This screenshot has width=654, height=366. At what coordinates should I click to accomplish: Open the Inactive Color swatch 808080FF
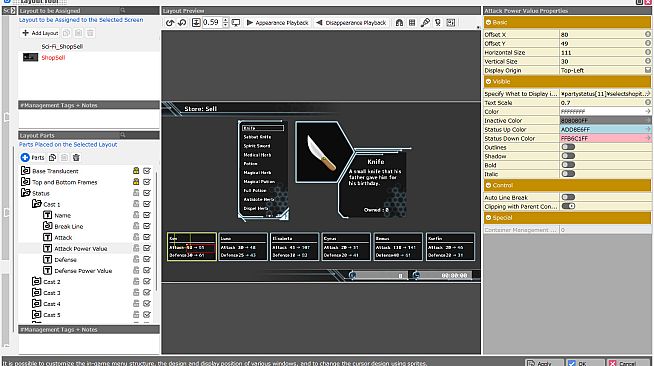point(605,120)
